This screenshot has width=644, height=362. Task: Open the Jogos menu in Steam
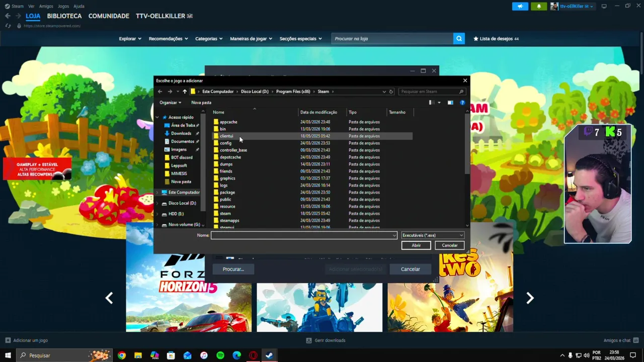(x=63, y=6)
